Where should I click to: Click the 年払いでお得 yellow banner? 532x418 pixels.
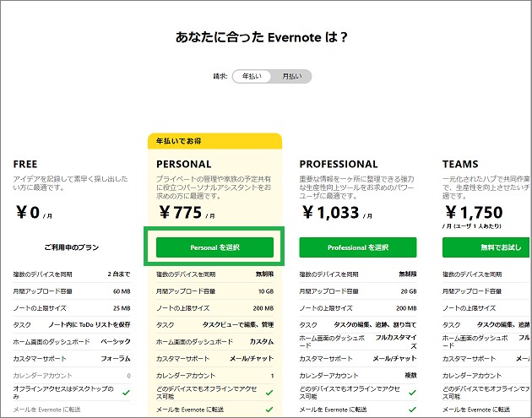click(214, 141)
